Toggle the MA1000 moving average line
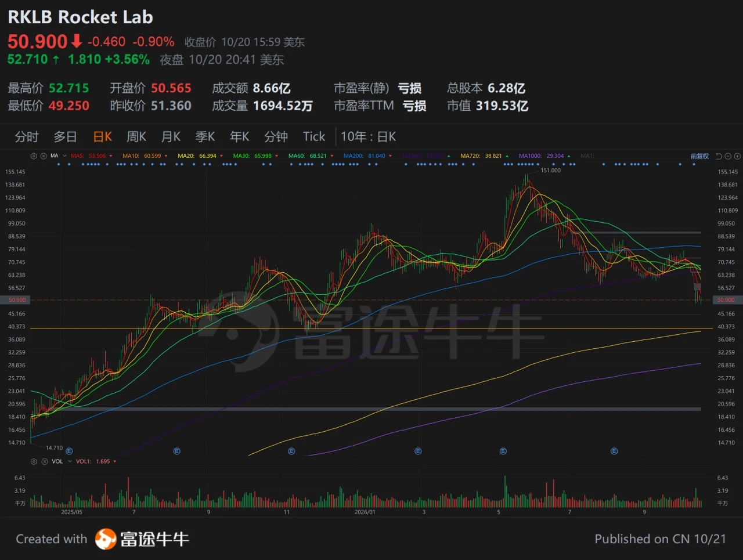The image size is (743, 560). [x=544, y=156]
